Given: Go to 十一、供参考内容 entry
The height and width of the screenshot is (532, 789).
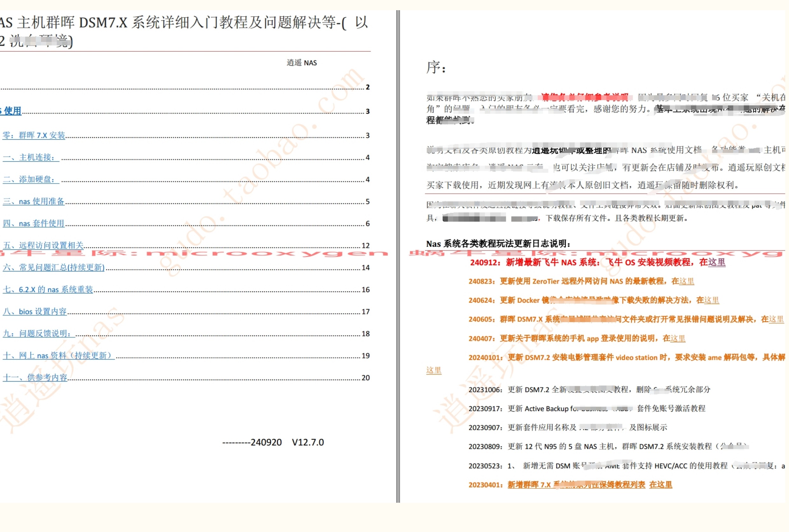Looking at the screenshot, I should tap(35, 378).
